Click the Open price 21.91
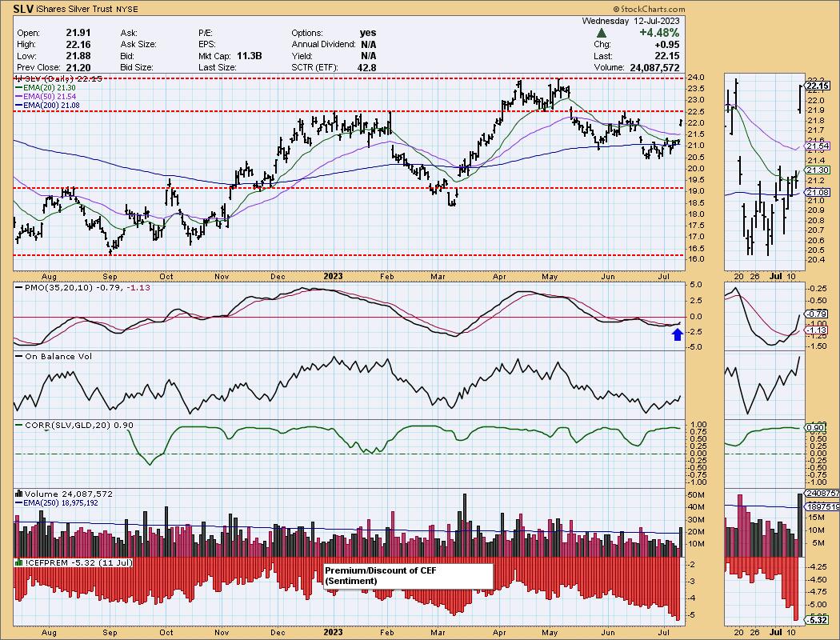Screen dimensions: 840x640 coord(78,33)
